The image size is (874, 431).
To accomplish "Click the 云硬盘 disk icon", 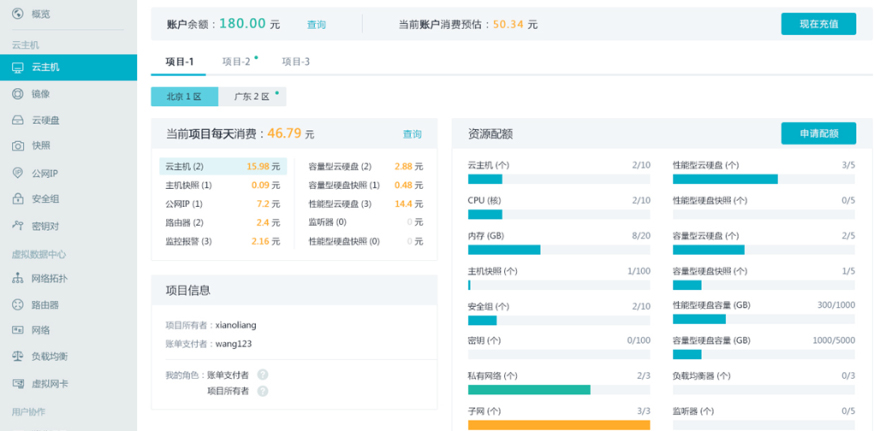I will pyautogui.click(x=17, y=120).
